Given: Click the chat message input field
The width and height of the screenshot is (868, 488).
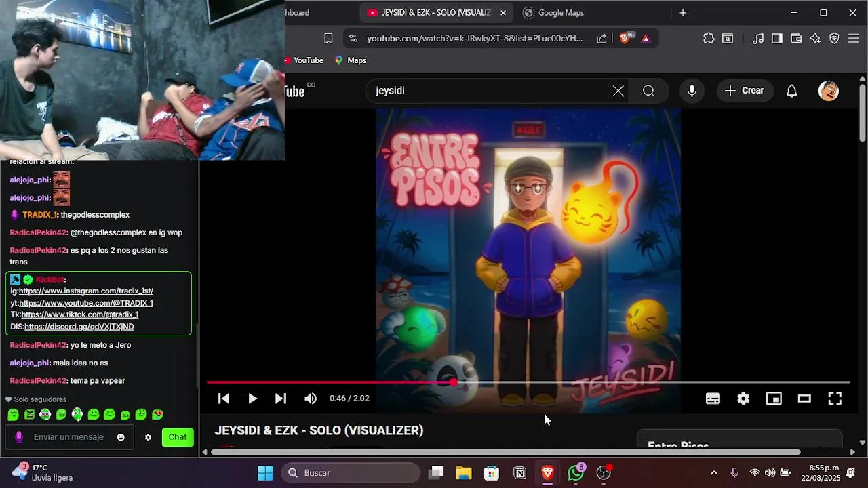Looking at the screenshot, I should [x=70, y=437].
